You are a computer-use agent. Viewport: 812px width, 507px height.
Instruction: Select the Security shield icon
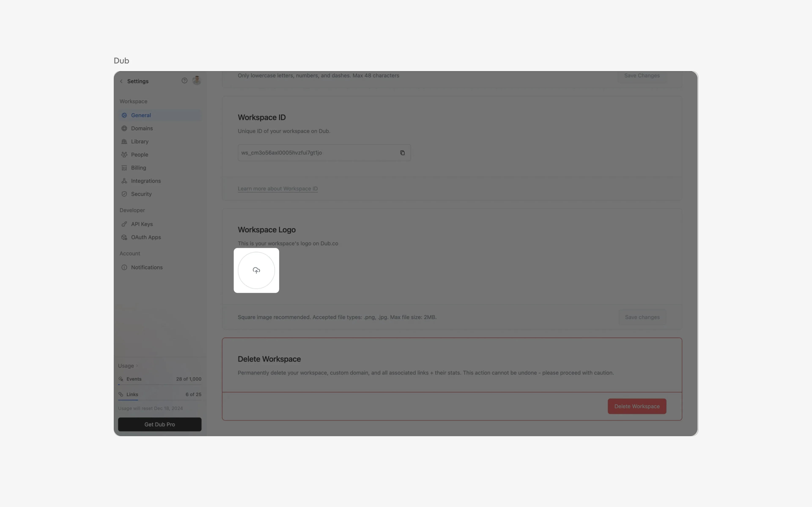pos(124,194)
